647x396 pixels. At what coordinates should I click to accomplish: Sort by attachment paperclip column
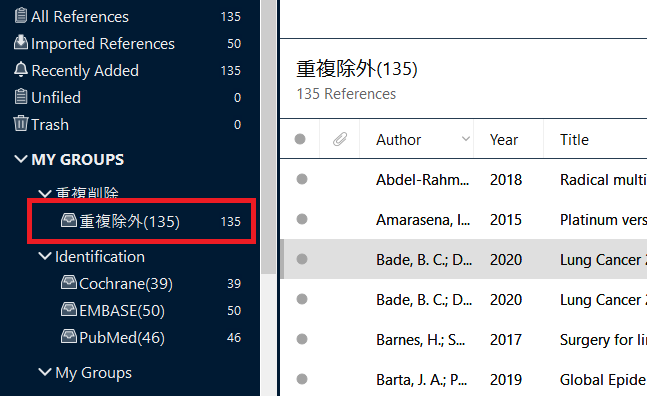point(340,139)
